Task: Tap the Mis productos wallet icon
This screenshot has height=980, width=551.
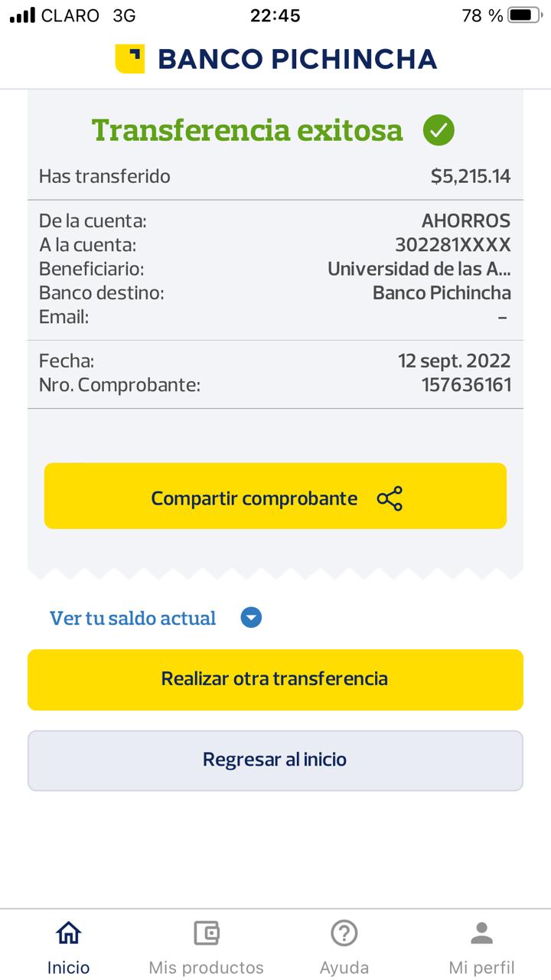Action: 206,933
